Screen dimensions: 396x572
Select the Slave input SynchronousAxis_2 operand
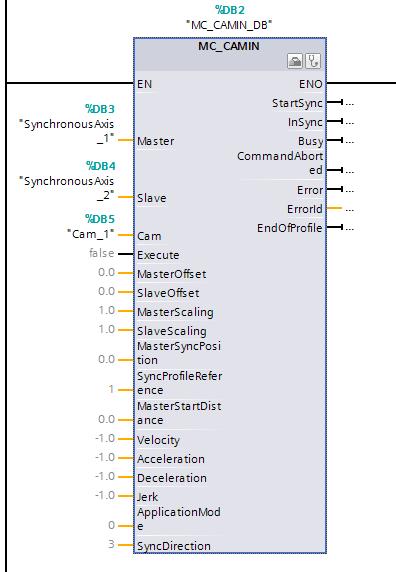(x=67, y=188)
